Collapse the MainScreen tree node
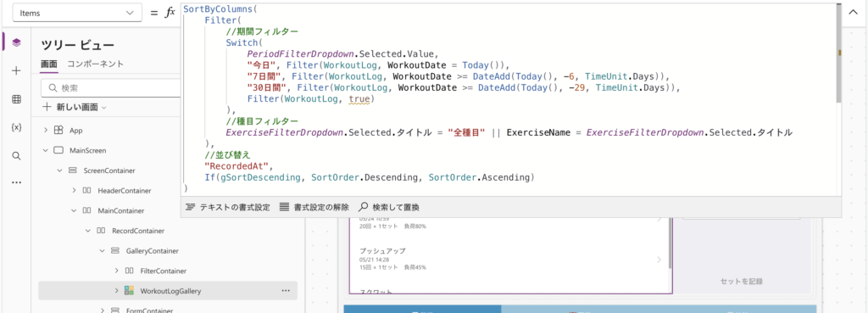 tap(46, 151)
